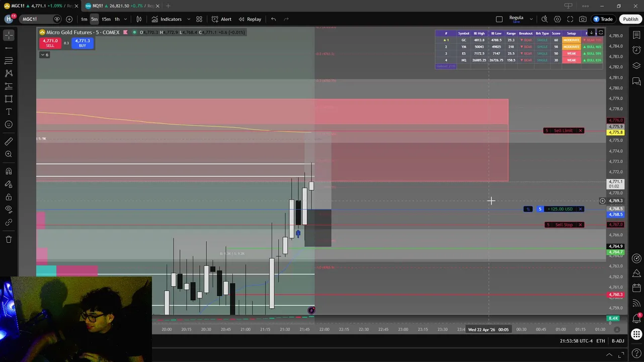Enter fullscreen mode
Viewport: 644px width, 362px height.
tap(570, 19)
